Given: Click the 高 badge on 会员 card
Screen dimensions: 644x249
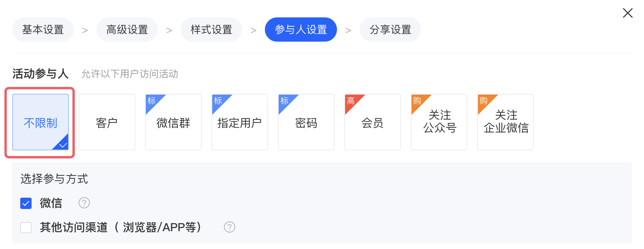Looking at the screenshot, I should click(x=351, y=101).
